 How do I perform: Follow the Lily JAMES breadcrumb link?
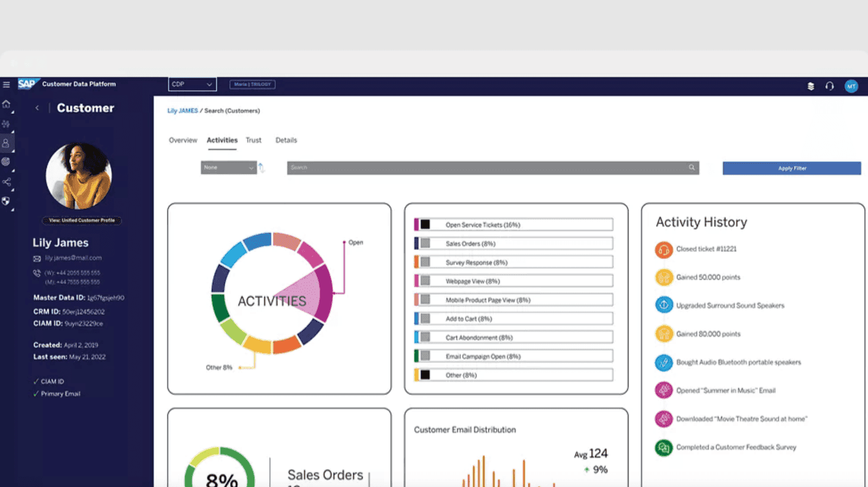point(182,110)
